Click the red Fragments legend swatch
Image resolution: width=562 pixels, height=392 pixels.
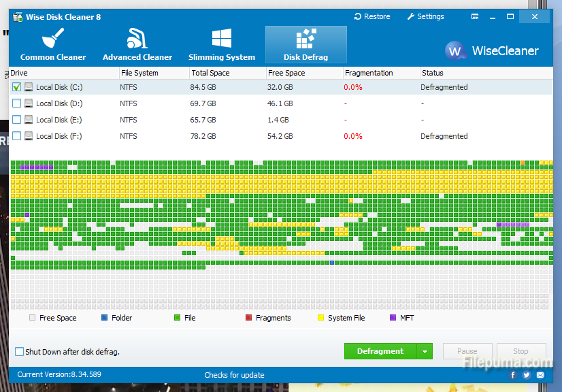248,318
